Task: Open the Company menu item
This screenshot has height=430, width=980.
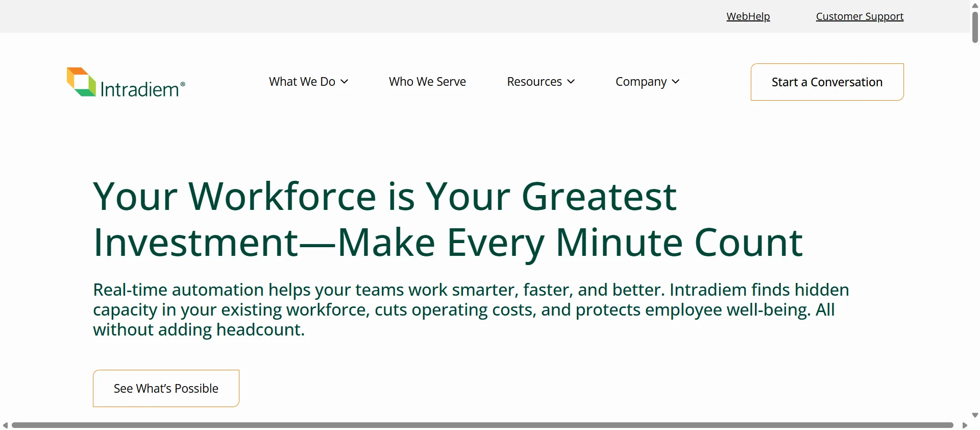Action: (641, 82)
